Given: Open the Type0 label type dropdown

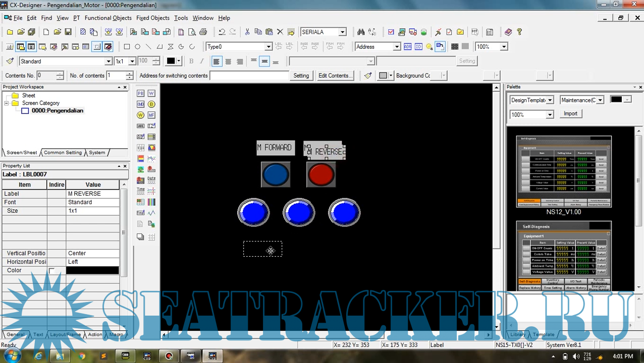Looking at the screenshot, I should 268,47.
